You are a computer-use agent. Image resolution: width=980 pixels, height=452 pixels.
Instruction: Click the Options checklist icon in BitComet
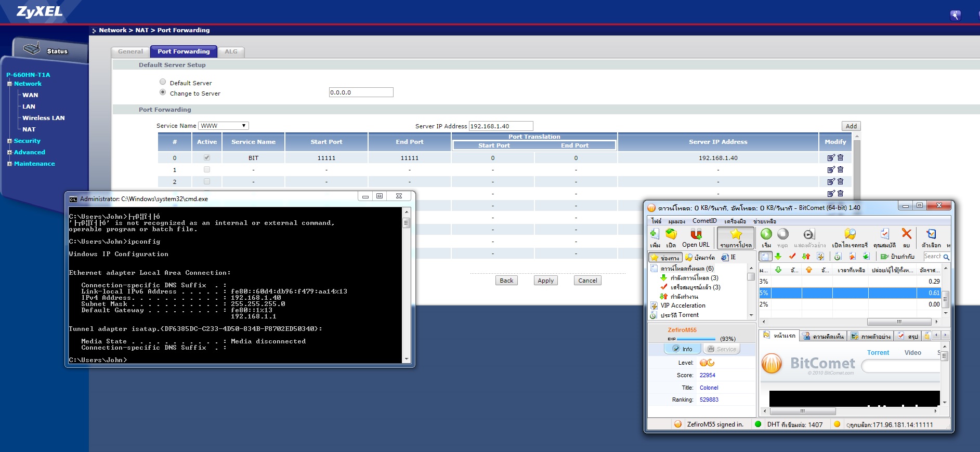coord(931,234)
